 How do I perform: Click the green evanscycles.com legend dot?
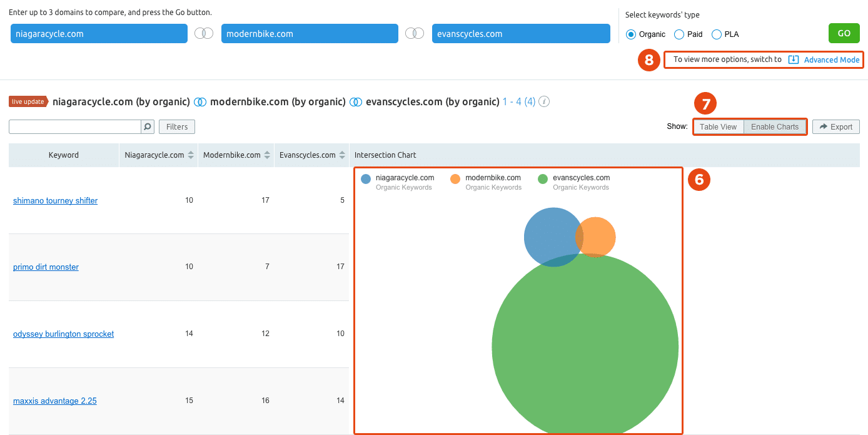coord(543,180)
